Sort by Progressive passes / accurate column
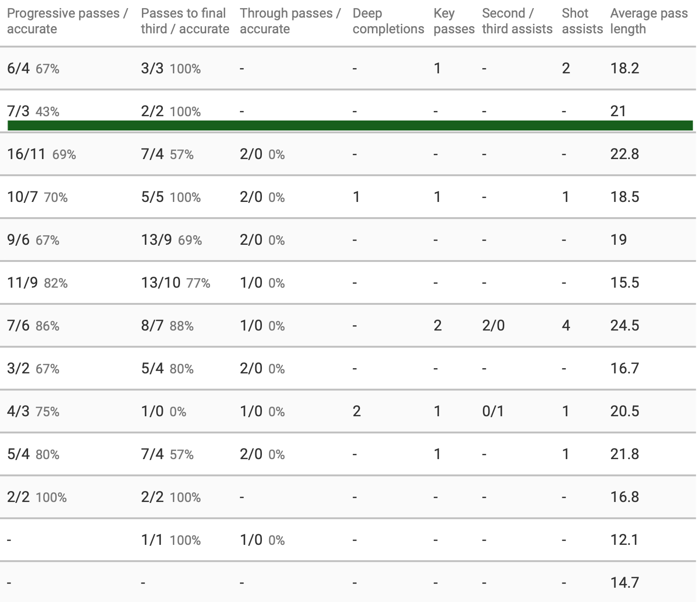 pos(67,21)
